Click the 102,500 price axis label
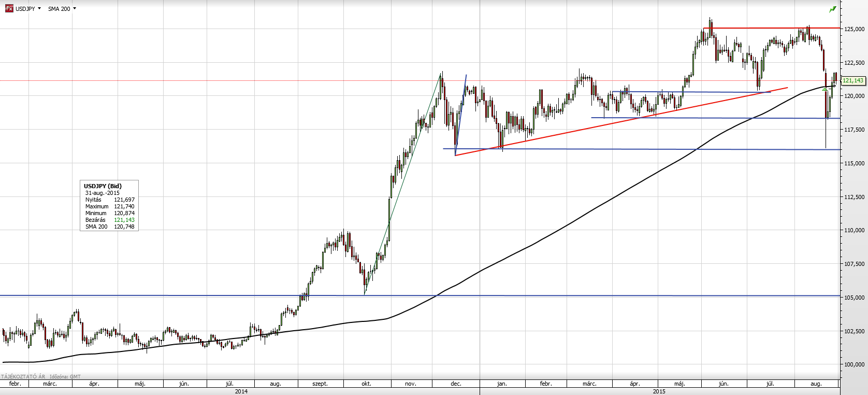Screen dimensions: 868x395 coord(854,331)
